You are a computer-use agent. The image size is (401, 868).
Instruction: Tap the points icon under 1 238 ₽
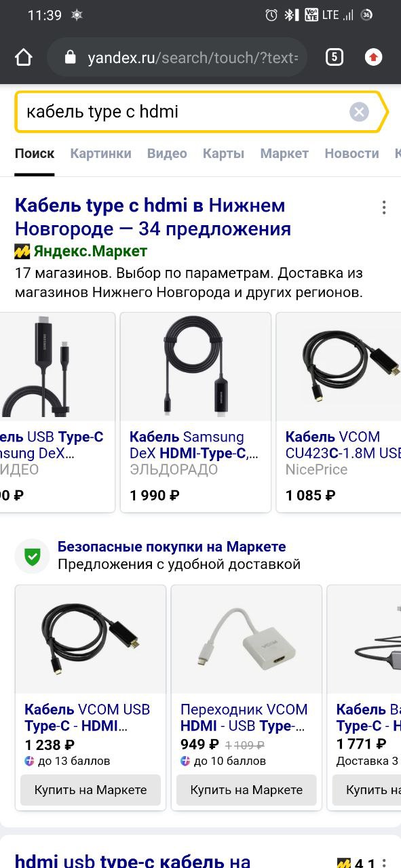pyautogui.click(x=30, y=761)
